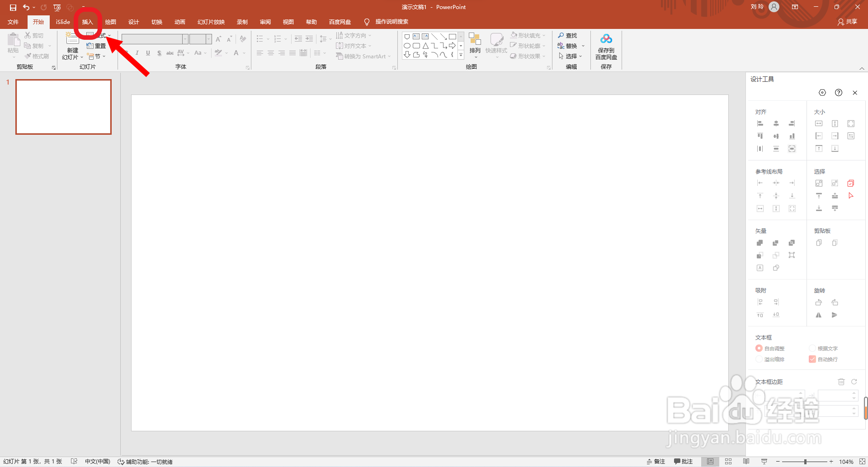The height and width of the screenshot is (467, 868).
Task: Select slide 1 thumbnail in the slide pane
Action: [63, 107]
